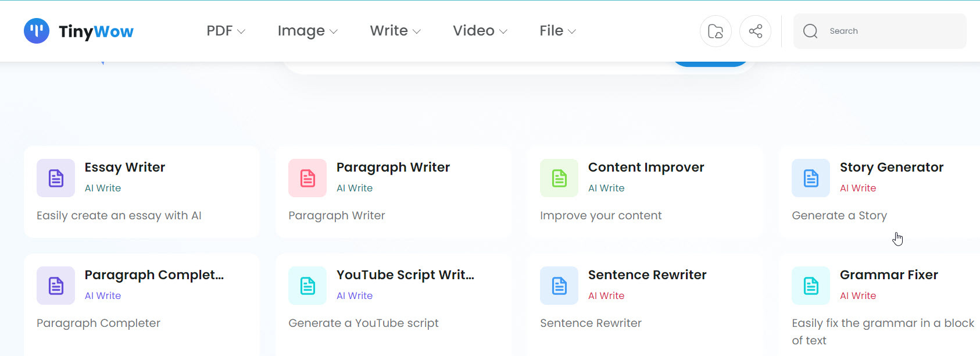The width and height of the screenshot is (980, 356).
Task: Click the search magnifier icon
Action: point(810,31)
